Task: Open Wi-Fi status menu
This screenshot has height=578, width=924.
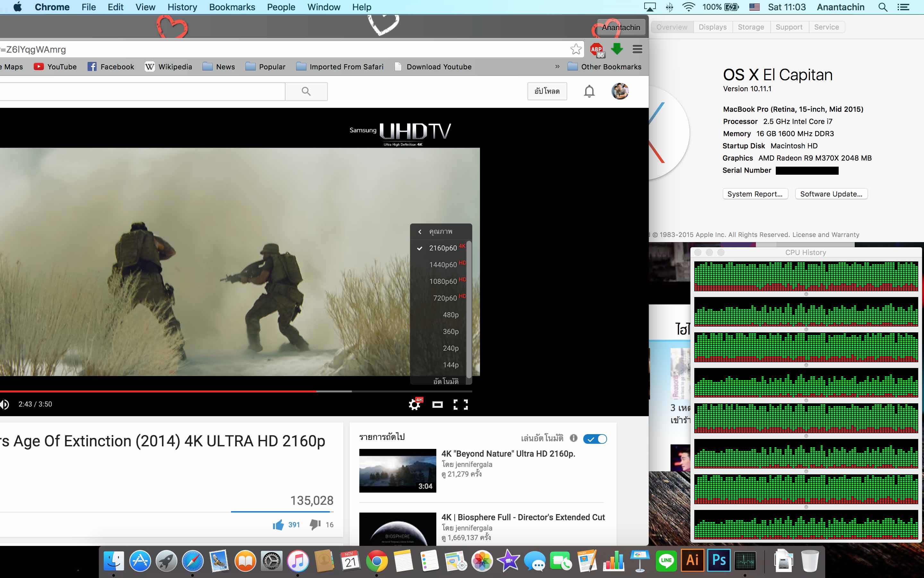Action: coord(689,7)
